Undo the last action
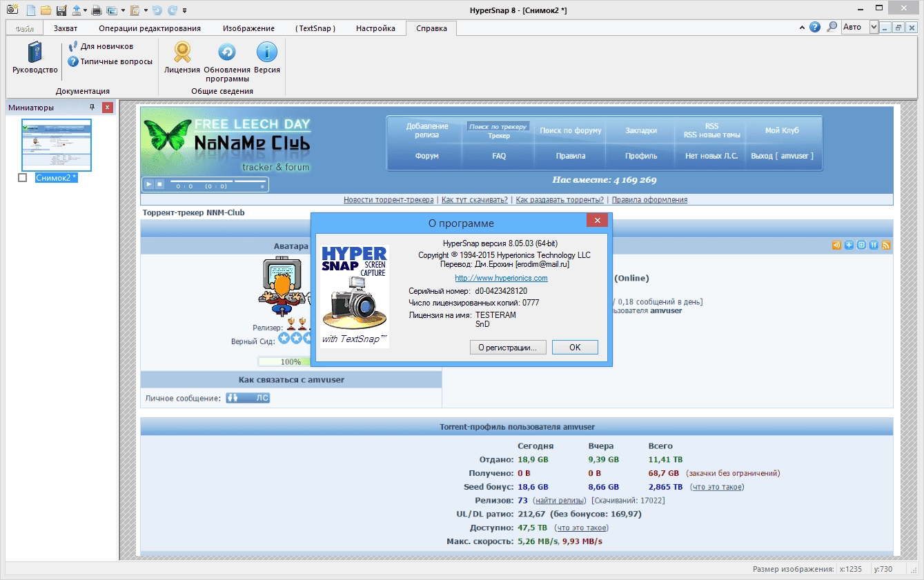The width and height of the screenshot is (924, 580). click(x=157, y=10)
